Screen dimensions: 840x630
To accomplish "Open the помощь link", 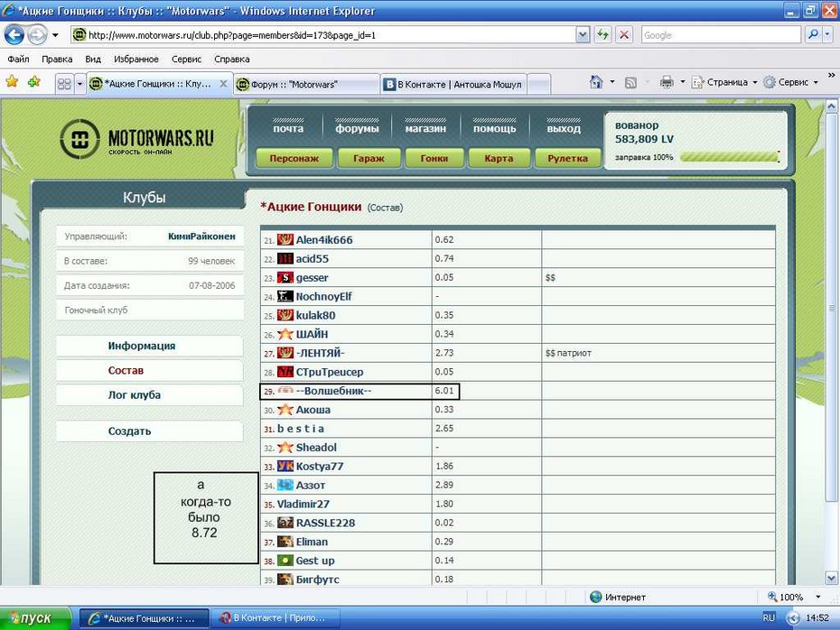I will tap(494, 128).
